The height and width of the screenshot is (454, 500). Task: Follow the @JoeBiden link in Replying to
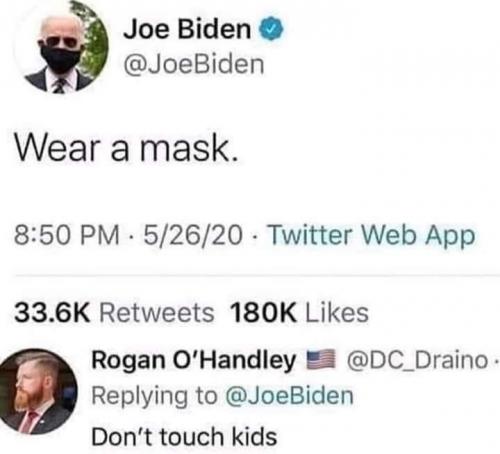point(289,396)
